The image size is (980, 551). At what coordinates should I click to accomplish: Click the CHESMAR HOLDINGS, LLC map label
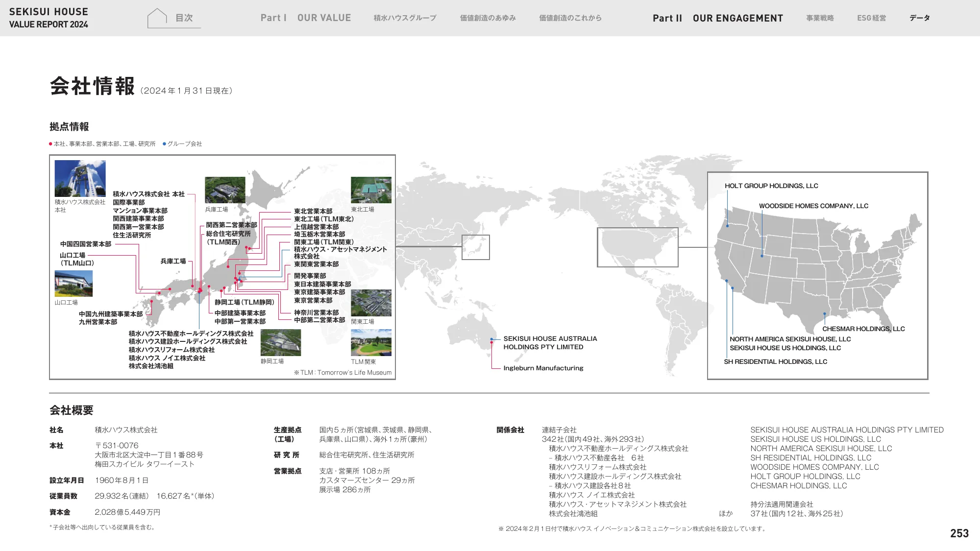point(863,329)
